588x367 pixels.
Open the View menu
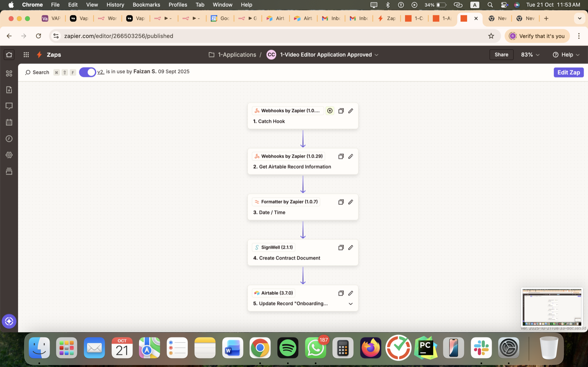(92, 5)
